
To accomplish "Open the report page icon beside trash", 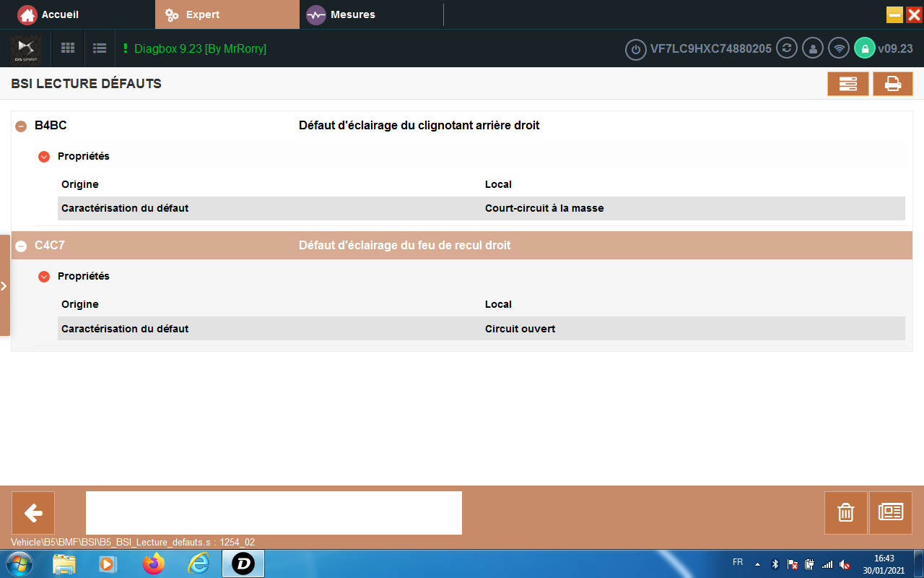I will (891, 513).
